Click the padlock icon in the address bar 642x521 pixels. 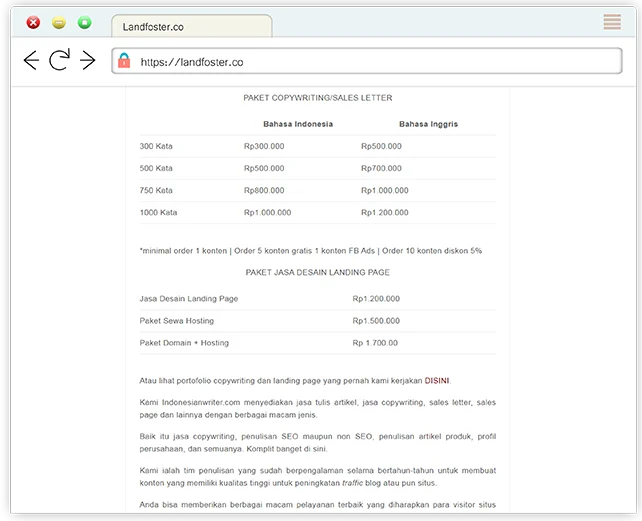pos(124,61)
